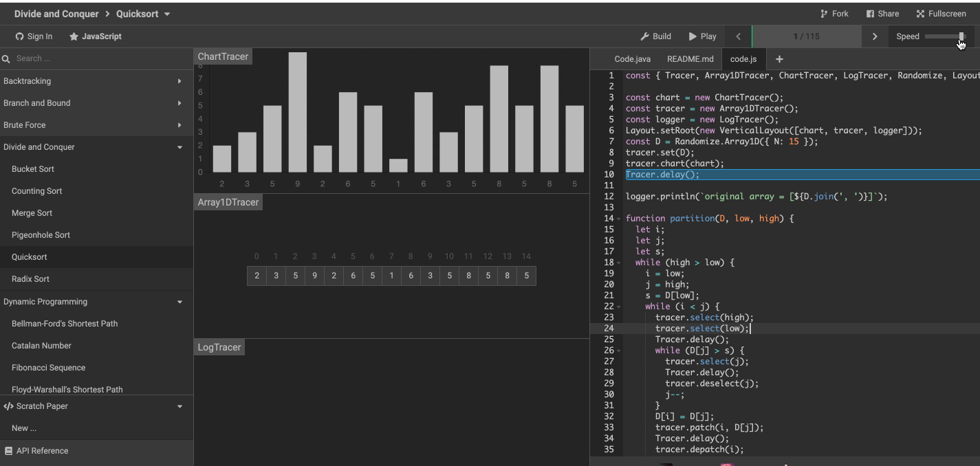Image resolution: width=980 pixels, height=466 pixels.
Task: Step back with the left chevron
Action: click(739, 36)
